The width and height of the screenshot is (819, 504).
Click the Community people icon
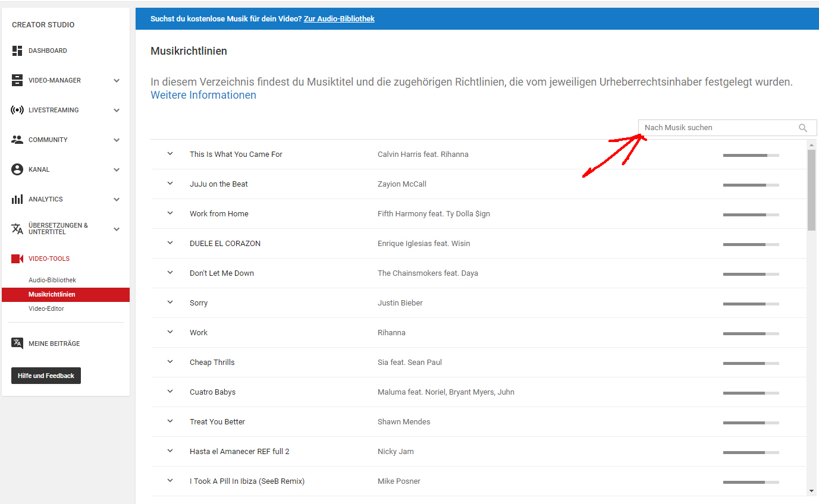pyautogui.click(x=17, y=140)
